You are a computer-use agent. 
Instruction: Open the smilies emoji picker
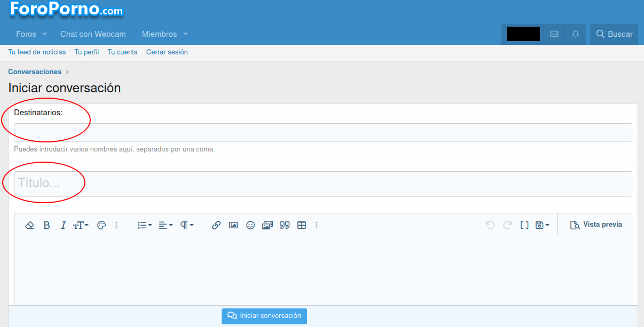click(x=250, y=225)
